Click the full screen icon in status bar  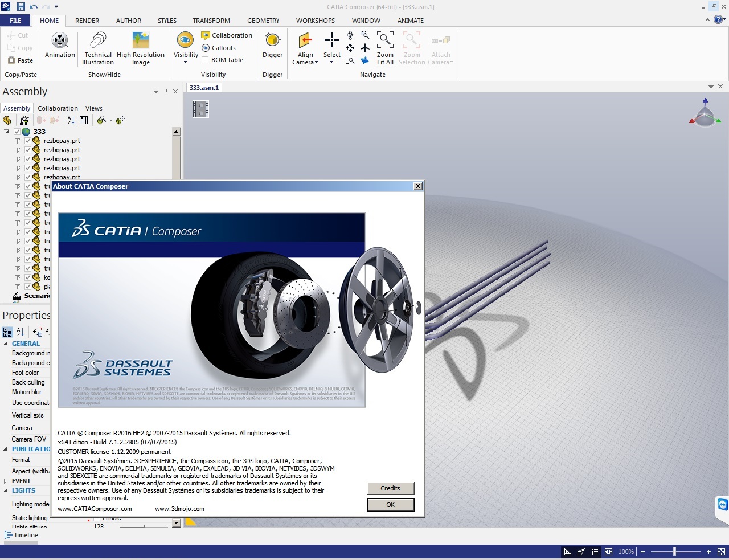[x=721, y=552]
